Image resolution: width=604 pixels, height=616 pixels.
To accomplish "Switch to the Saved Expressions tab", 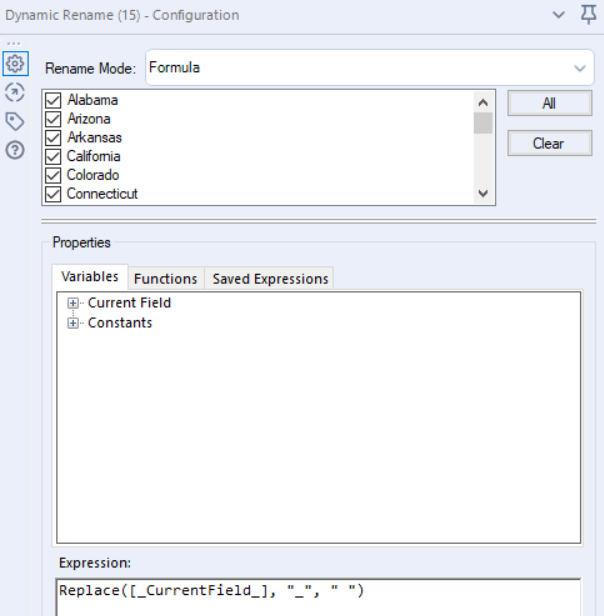I will 270,279.
